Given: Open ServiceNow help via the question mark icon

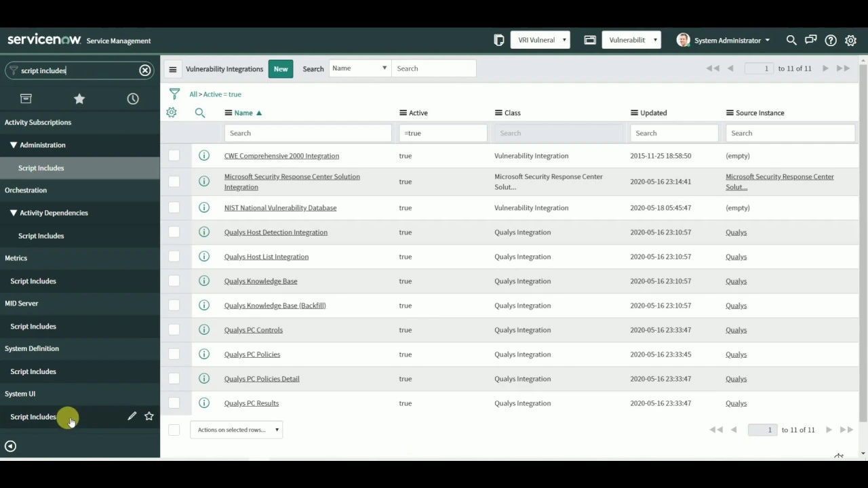Looking at the screenshot, I should coord(831,41).
